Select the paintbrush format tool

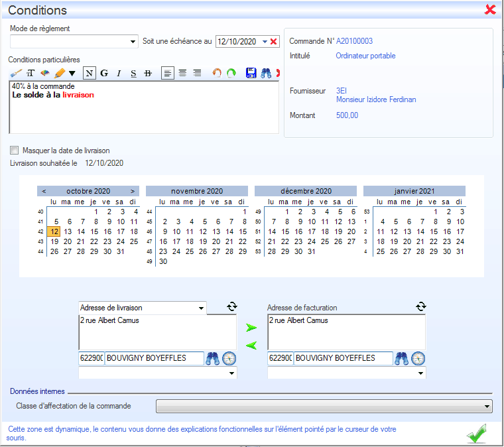16,73
